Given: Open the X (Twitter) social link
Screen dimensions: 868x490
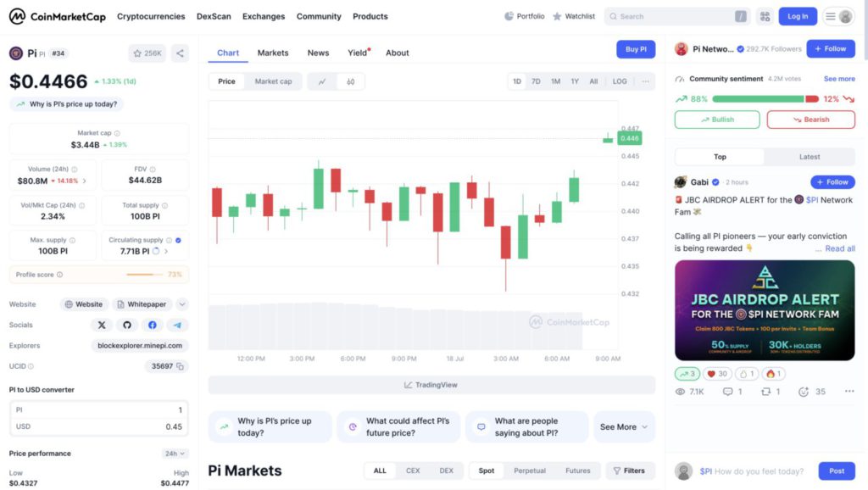Looking at the screenshot, I should (102, 325).
